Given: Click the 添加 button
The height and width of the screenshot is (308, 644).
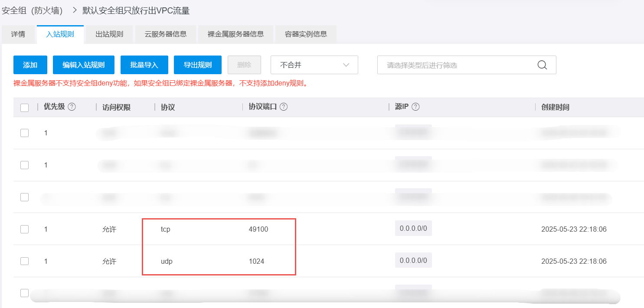Looking at the screenshot, I should (x=30, y=65).
